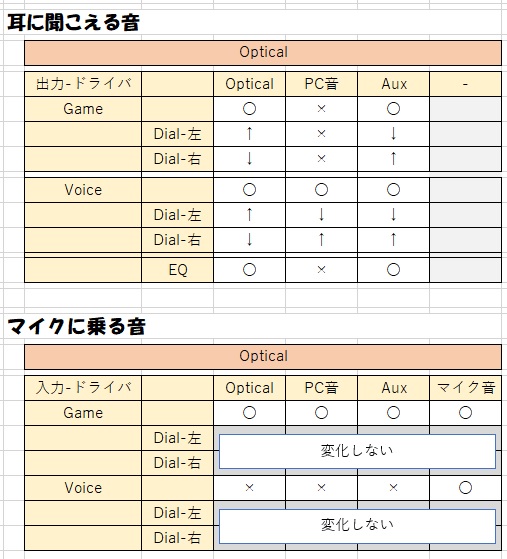The width and height of the screenshot is (507, 559).
Task: Click the マイク音 column header
Action: click(465, 388)
